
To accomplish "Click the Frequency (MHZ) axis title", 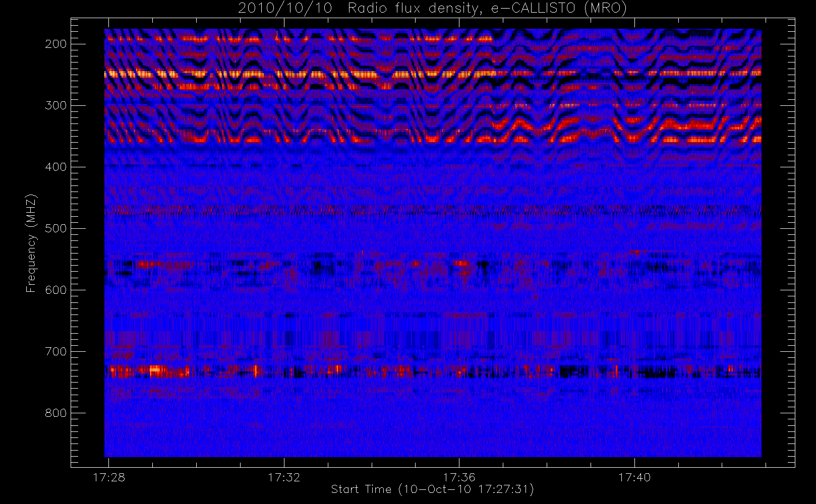I will point(31,243).
